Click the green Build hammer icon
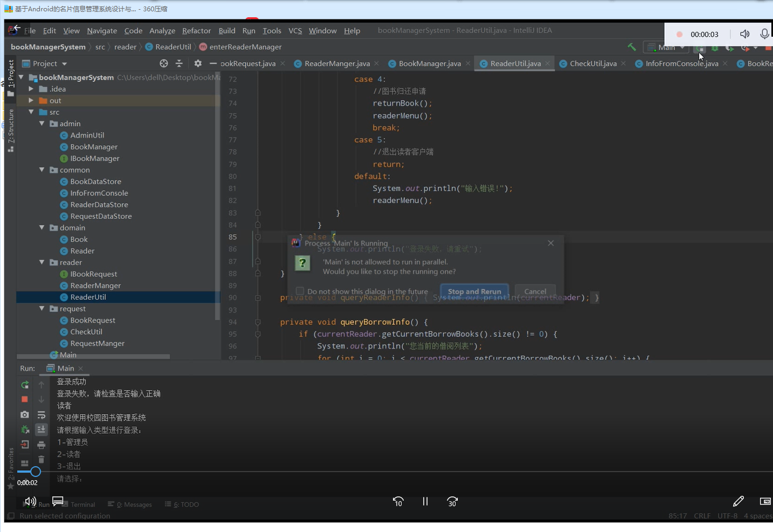Screen dimensions: 773x532 tap(632, 47)
